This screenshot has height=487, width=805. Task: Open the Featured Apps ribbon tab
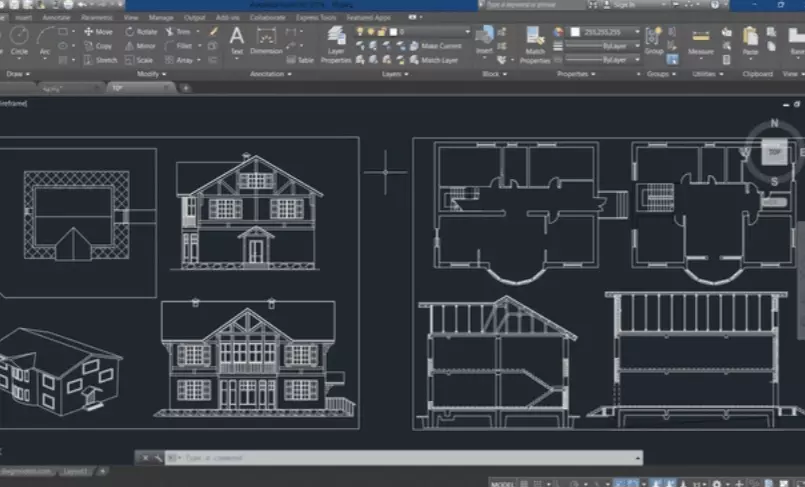click(369, 17)
